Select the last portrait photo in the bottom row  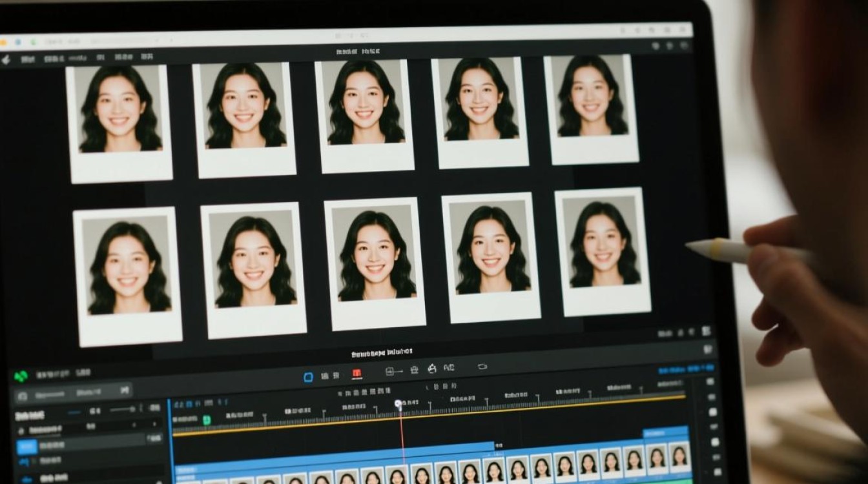[x=603, y=252]
